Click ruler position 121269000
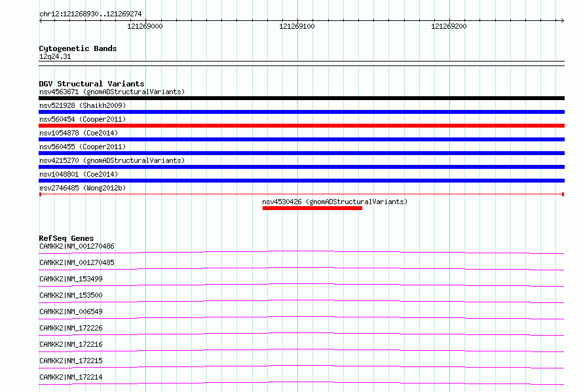The image size is (583, 392). 145,26
